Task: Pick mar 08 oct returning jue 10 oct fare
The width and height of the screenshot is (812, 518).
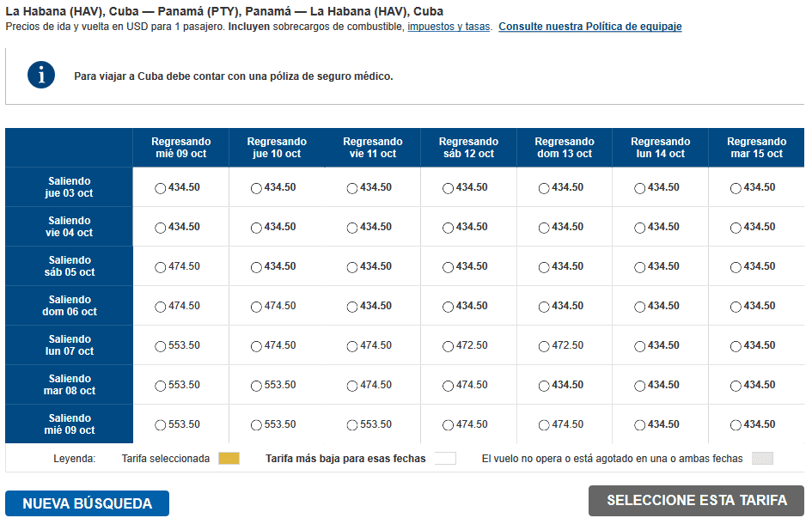Action: pyautogui.click(x=256, y=386)
